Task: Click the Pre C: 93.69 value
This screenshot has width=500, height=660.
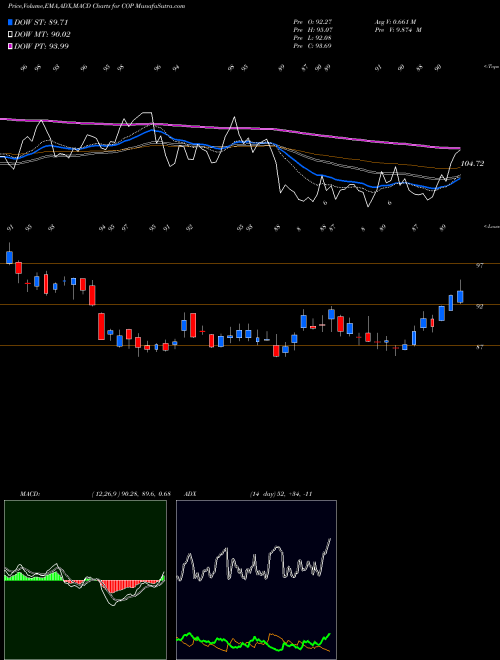Action: 313,46
